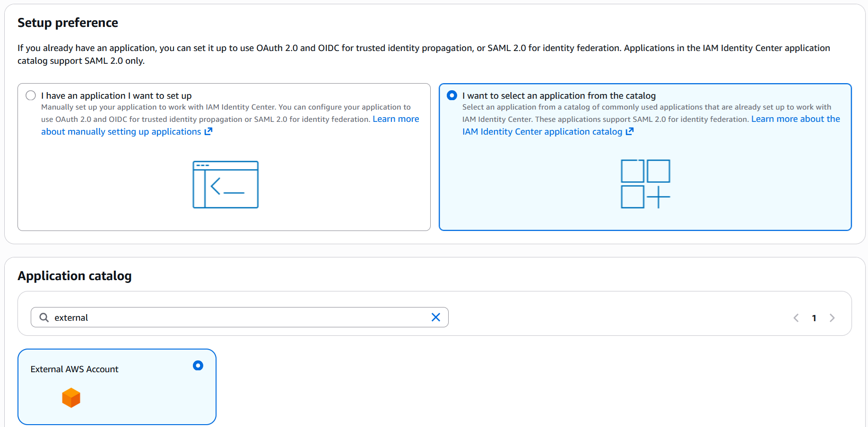The image size is (868, 427).
Task: Click the "I have an application I want to set up" label
Action: [x=116, y=96]
